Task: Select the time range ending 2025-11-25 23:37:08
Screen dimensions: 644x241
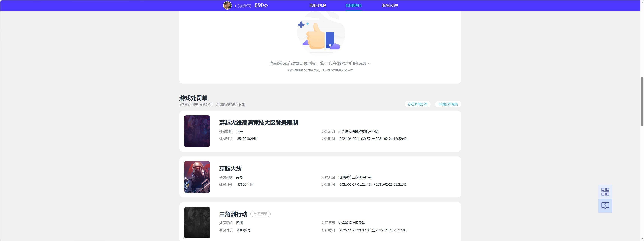Action: 373,230
